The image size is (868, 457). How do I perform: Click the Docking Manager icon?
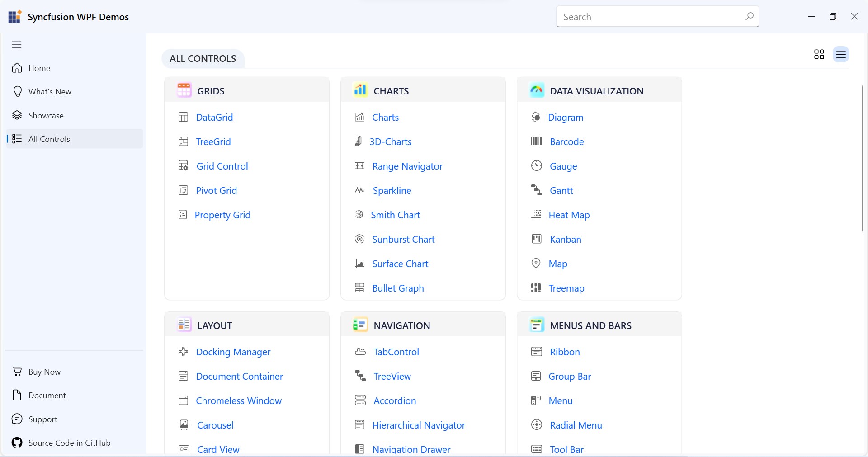(183, 352)
